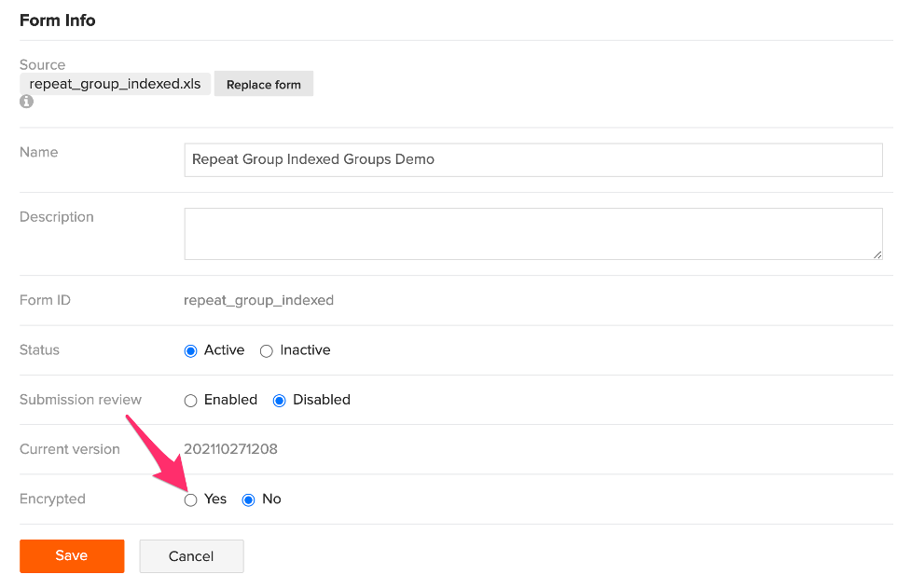The image size is (911, 588).
Task: Select the source filename repeat_group_indexed.xls
Action: pos(115,83)
